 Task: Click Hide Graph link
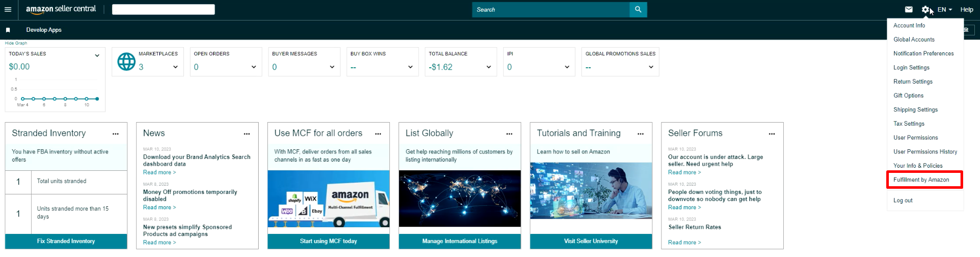[x=16, y=43]
